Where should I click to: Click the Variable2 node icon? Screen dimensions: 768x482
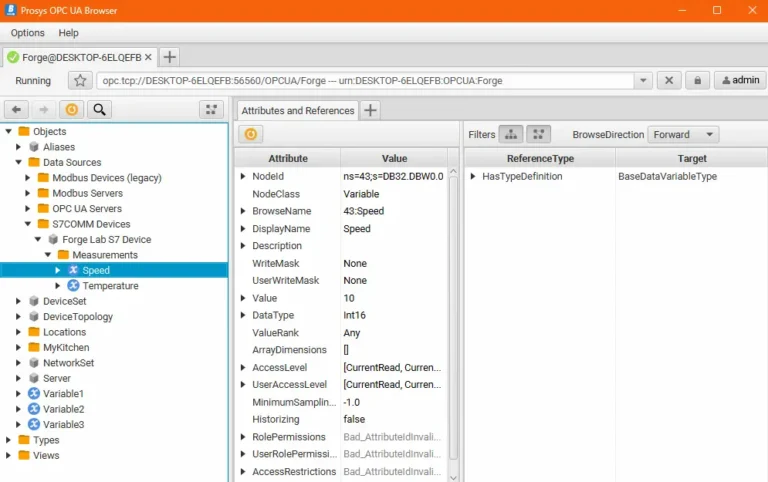click(34, 409)
